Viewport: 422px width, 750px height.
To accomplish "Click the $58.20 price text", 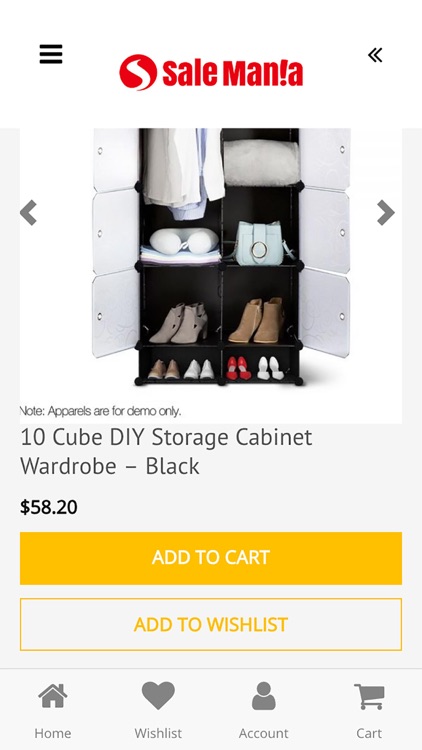I will (49, 507).
